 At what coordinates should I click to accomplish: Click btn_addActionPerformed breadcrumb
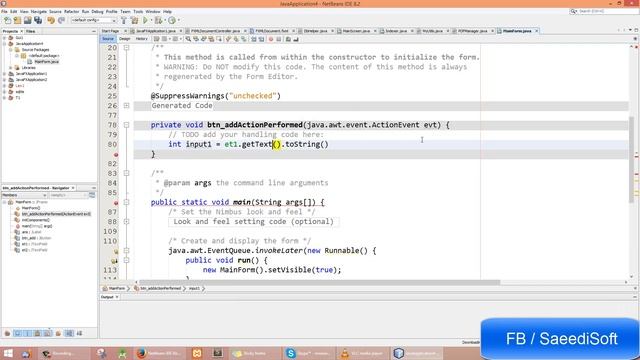point(160,289)
